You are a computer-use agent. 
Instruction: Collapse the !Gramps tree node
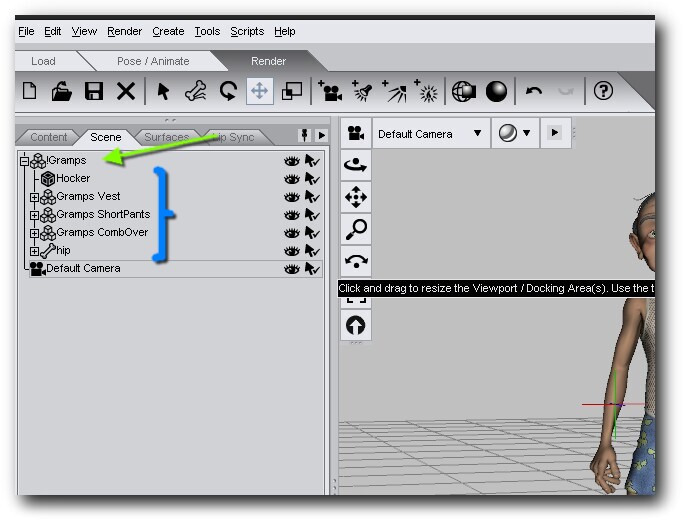coord(24,161)
